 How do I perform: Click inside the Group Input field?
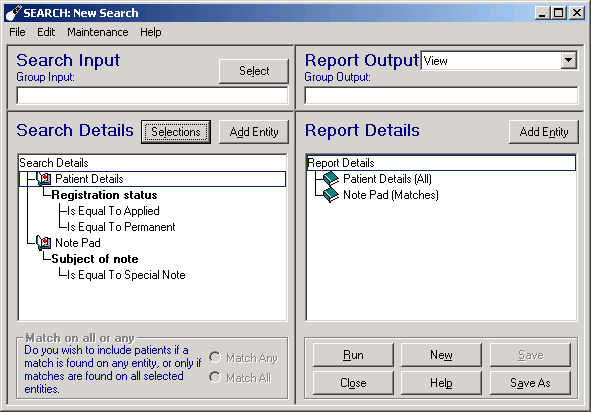153,96
